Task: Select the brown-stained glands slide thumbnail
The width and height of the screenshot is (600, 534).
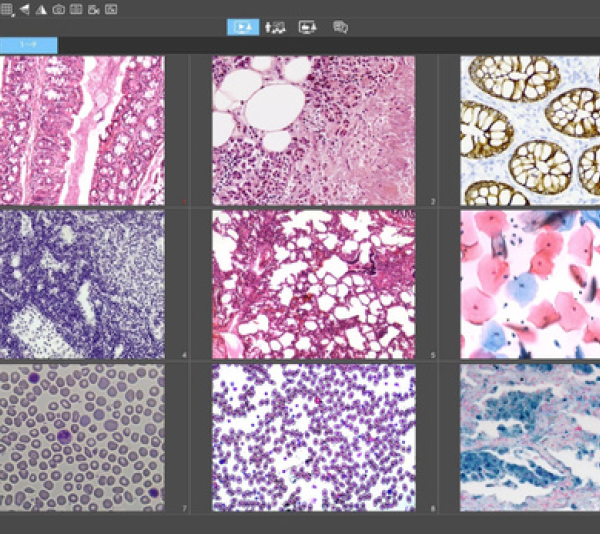Action: coord(530,130)
